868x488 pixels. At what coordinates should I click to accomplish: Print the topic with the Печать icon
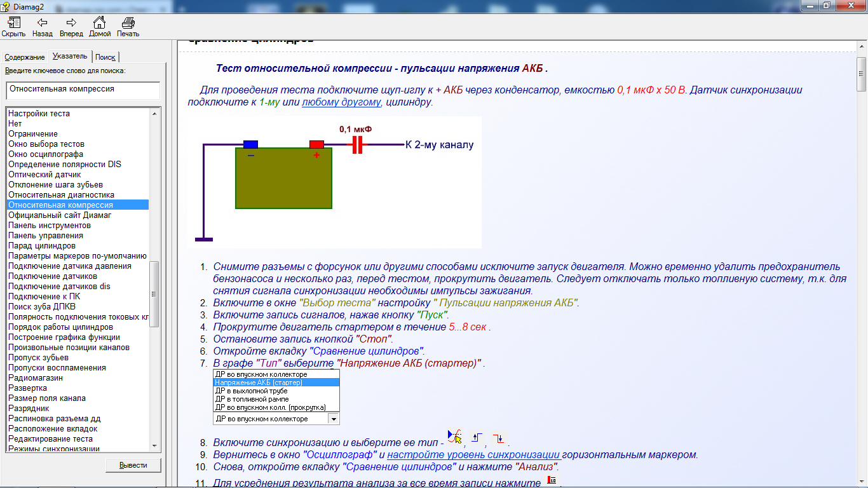pyautogui.click(x=128, y=27)
